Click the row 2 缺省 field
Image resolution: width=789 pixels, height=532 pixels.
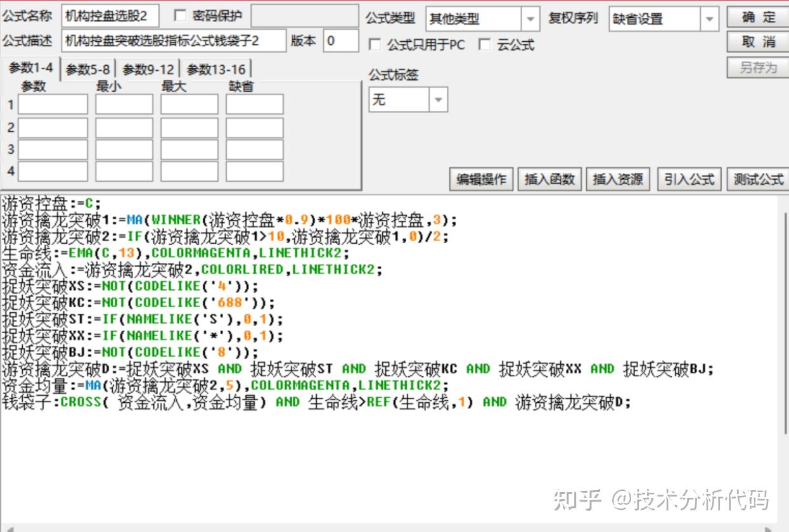[255, 127]
